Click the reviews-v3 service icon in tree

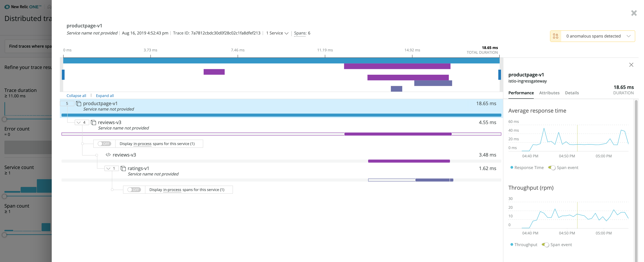coord(93,123)
